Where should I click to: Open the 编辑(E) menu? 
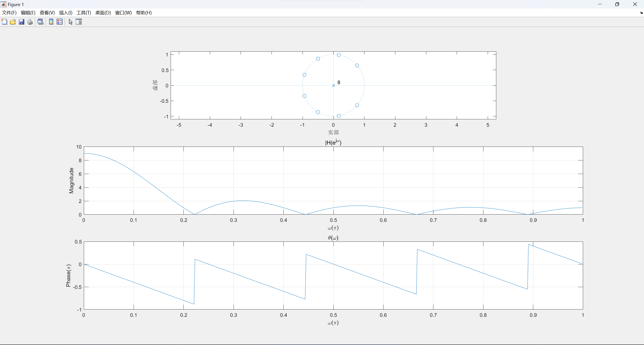point(28,13)
